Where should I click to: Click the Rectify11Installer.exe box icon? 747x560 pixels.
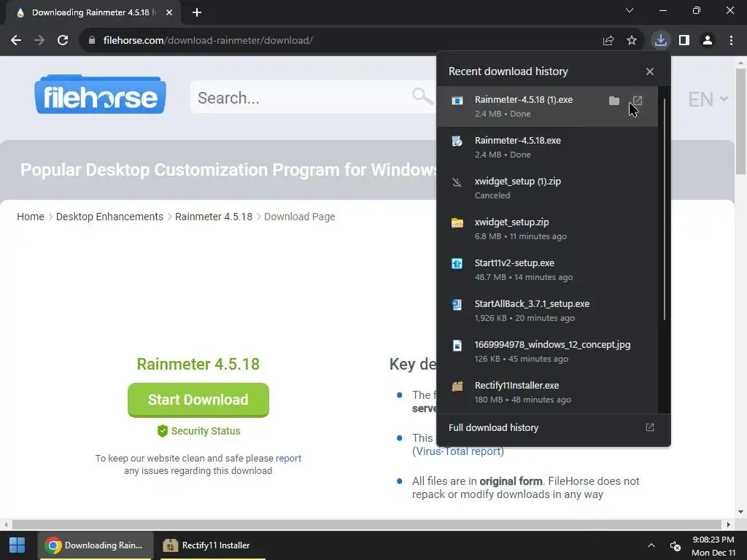coord(457,386)
